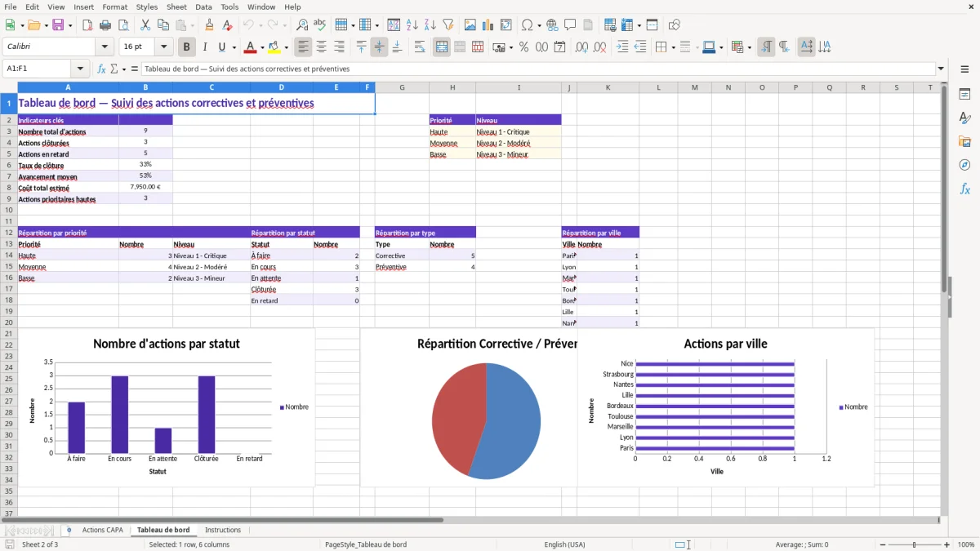This screenshot has height=551, width=980.
Task: Click the Copy icon
Action: tap(163, 25)
